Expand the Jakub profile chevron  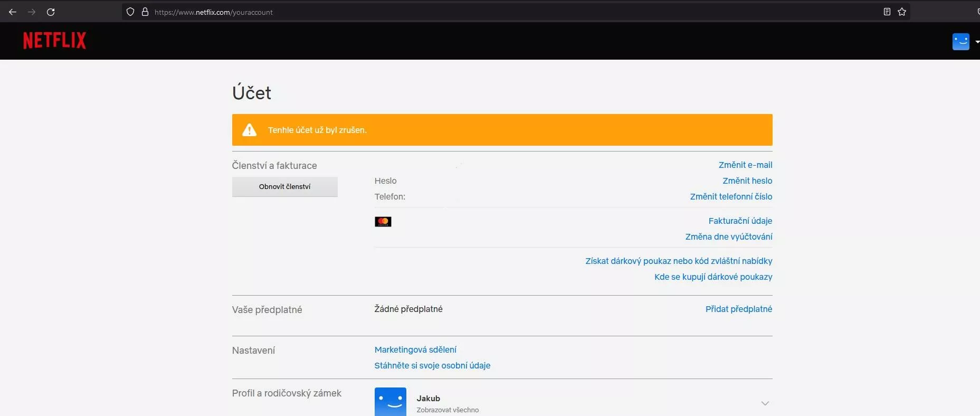[765, 403]
